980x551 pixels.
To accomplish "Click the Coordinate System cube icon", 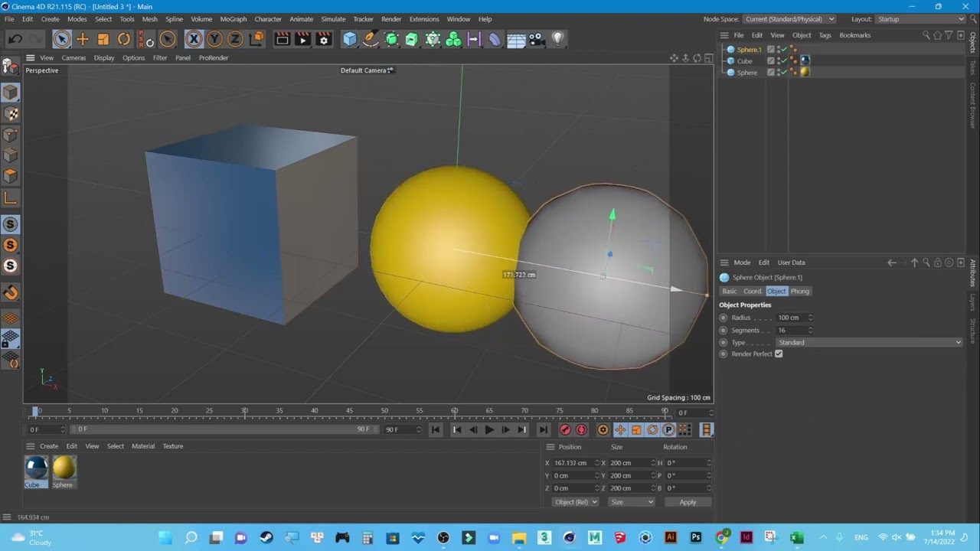I will pyautogui.click(x=257, y=38).
